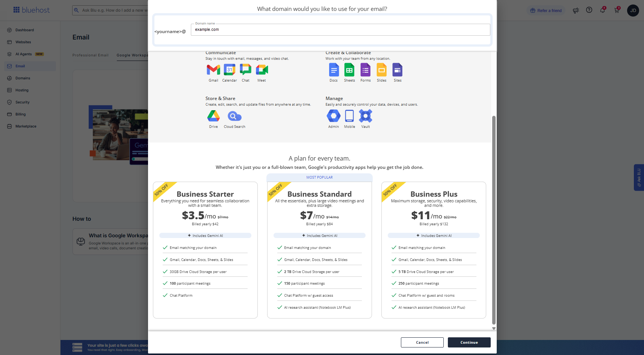The width and height of the screenshot is (644, 355).
Task: Click the JD user avatar
Action: tap(633, 10)
